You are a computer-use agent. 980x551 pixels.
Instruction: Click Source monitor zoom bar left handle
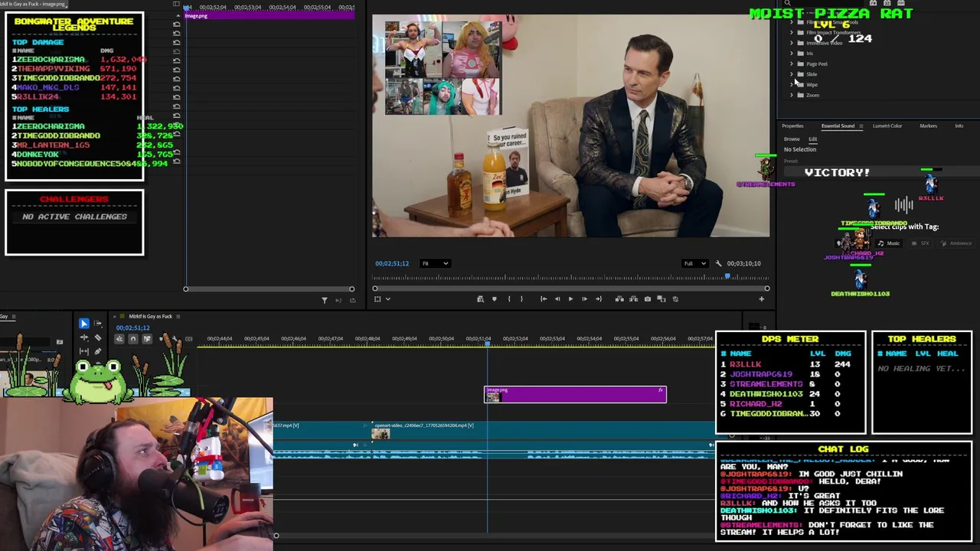(x=185, y=289)
